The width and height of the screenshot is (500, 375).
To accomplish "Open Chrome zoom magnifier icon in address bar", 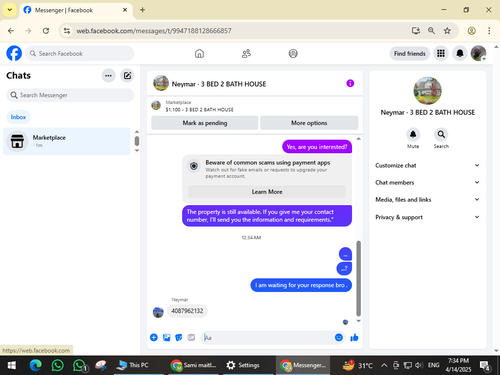I will pos(431,31).
